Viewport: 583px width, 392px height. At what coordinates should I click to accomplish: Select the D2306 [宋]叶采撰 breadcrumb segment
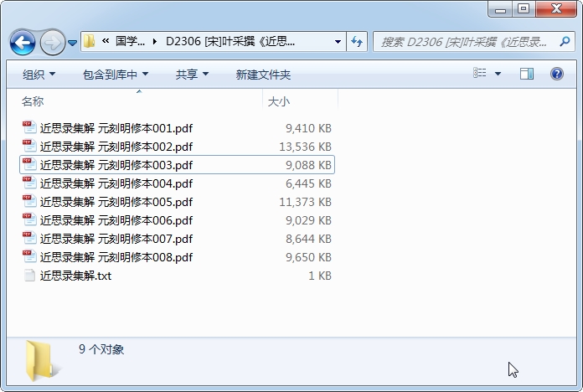pos(230,41)
